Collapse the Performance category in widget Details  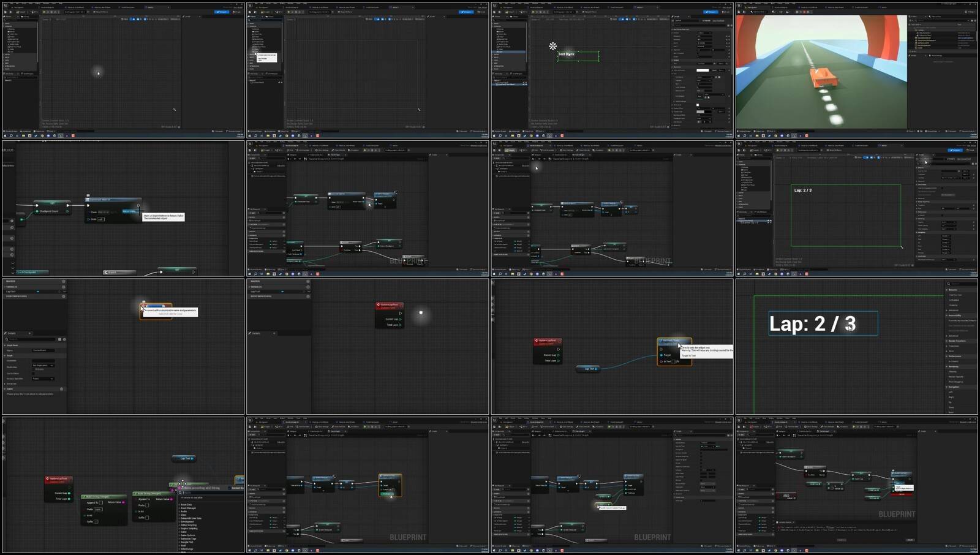click(947, 357)
